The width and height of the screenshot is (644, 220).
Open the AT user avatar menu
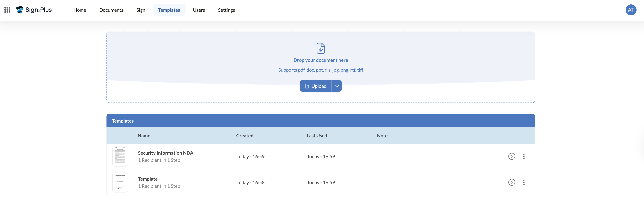point(631,10)
